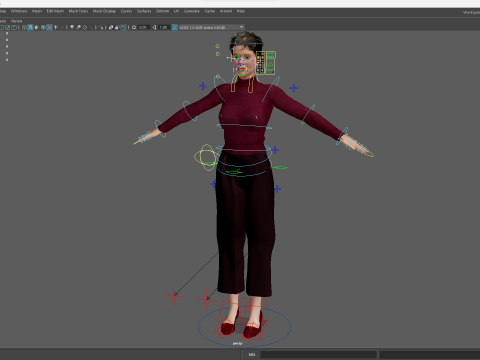This screenshot has height=360, width=480.
Task: Open the Mesh Display menu
Action: tap(104, 11)
